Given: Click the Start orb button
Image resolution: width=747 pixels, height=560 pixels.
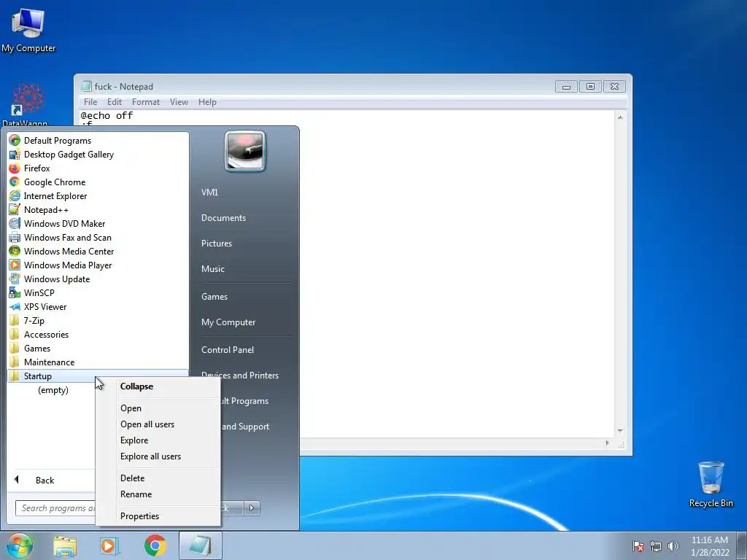Looking at the screenshot, I should (20, 545).
